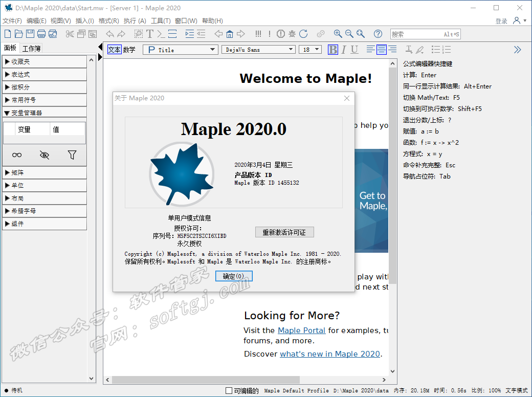This screenshot has width=532, height=397.
Task: Open the 工具(T) menu
Action: [x=161, y=20]
